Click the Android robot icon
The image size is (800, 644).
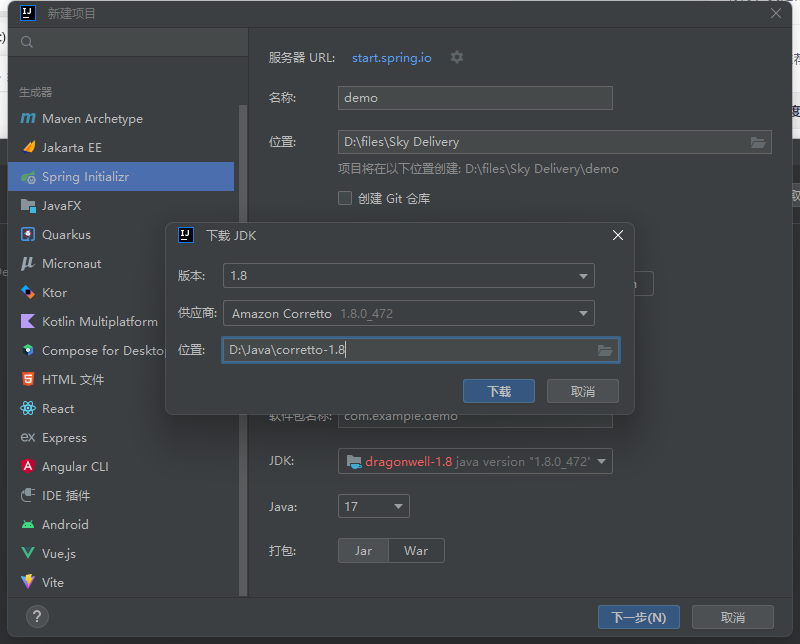pyautogui.click(x=28, y=525)
